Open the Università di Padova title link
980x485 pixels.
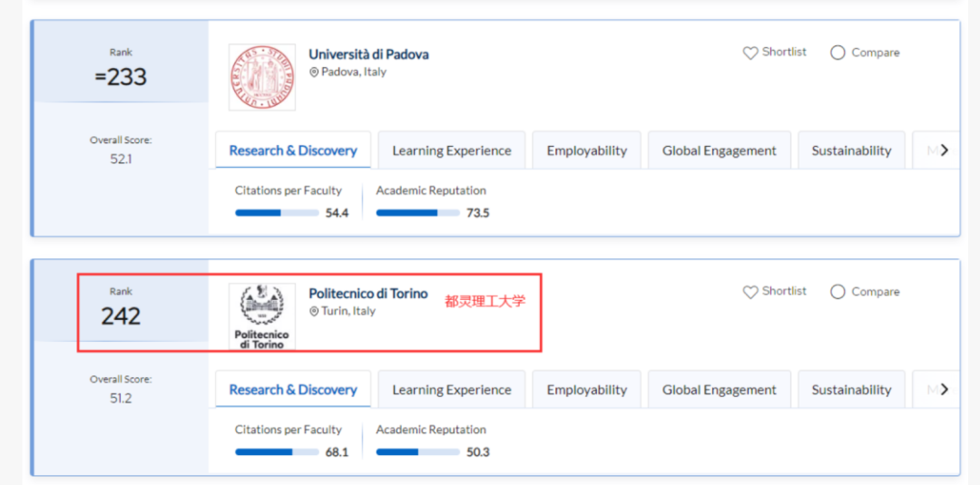(x=368, y=54)
